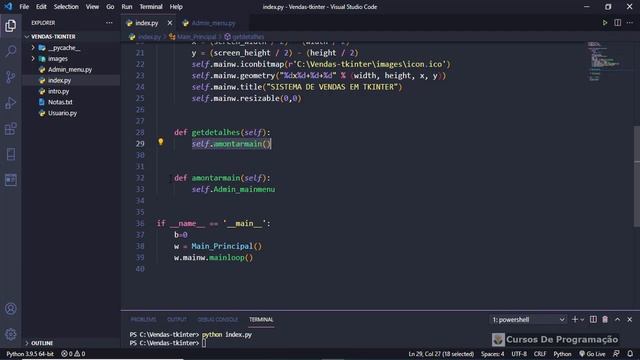Split the terminal panel
This screenshot has width=640, height=360.
pyautogui.click(x=593, y=320)
